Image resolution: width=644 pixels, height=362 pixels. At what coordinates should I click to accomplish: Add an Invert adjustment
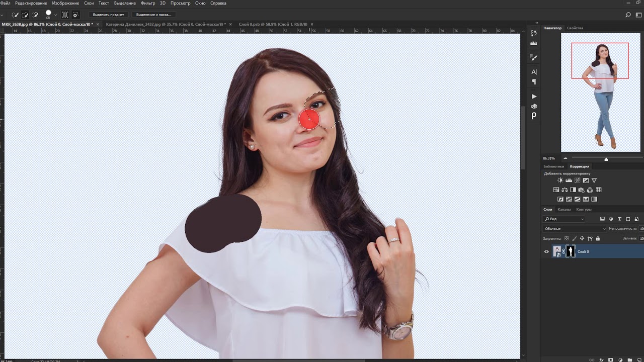coord(560,200)
